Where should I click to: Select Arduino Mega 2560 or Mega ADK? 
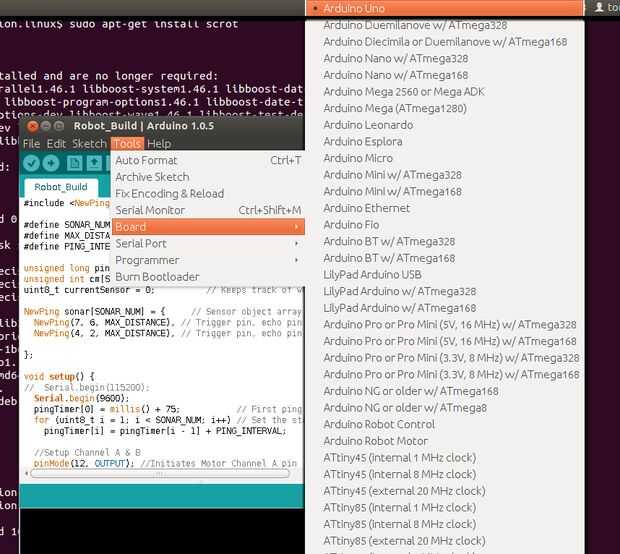pos(444,92)
